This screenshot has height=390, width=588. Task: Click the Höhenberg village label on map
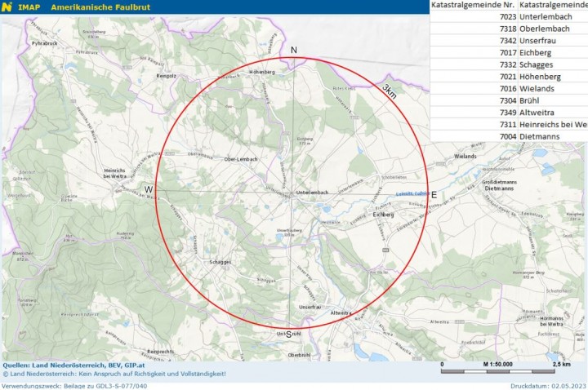tap(262, 72)
